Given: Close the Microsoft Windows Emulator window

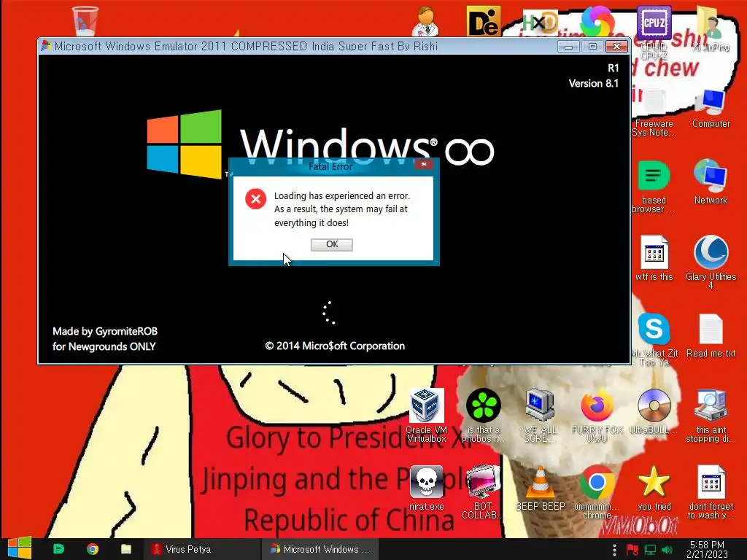Looking at the screenshot, I should pyautogui.click(x=616, y=46).
